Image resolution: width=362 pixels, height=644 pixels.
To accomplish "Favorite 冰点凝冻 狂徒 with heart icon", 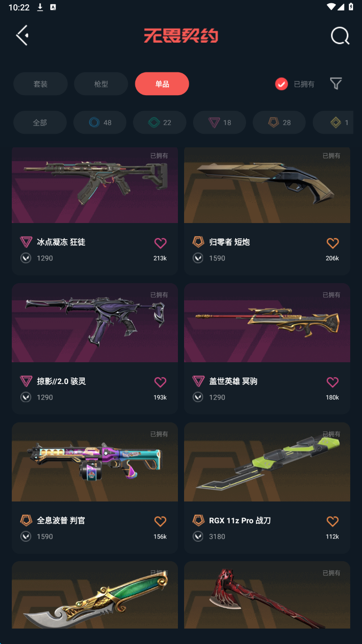I will point(160,243).
